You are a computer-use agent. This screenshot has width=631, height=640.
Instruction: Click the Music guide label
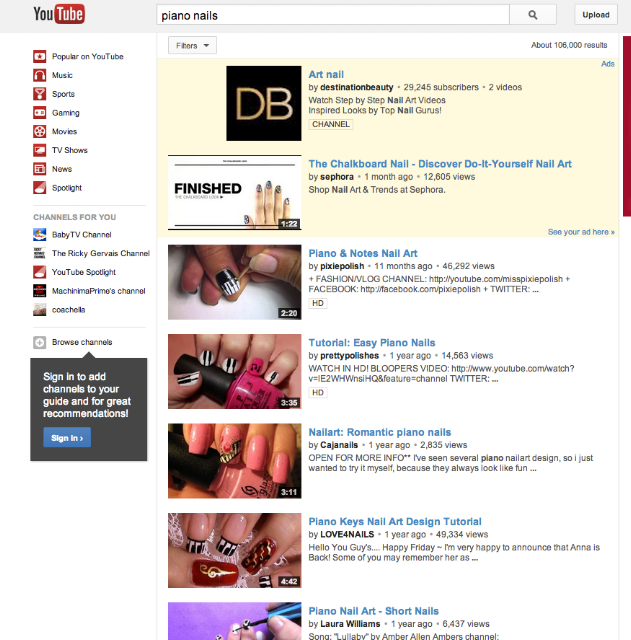pyautogui.click(x=62, y=75)
